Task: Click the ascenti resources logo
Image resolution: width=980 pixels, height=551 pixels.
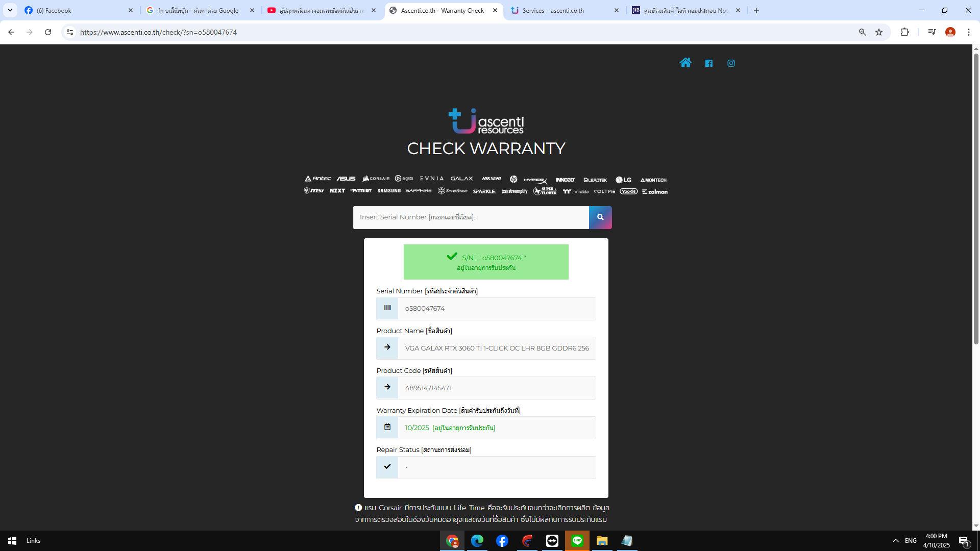Action: coord(486,121)
